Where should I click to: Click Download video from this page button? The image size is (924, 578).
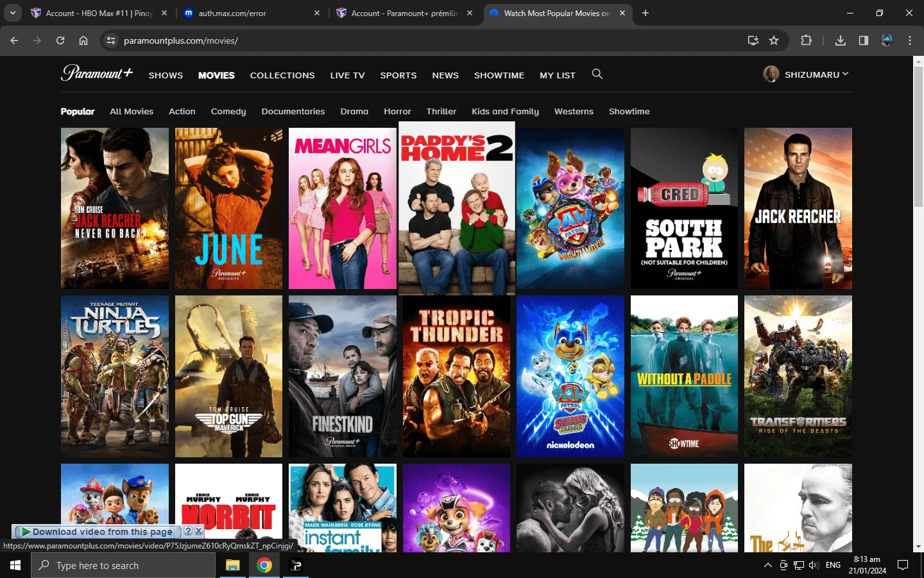[98, 532]
